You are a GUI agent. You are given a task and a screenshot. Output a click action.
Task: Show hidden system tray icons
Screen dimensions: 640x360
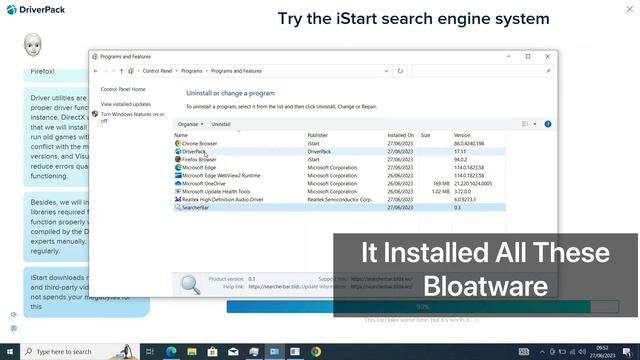[x=542, y=352]
